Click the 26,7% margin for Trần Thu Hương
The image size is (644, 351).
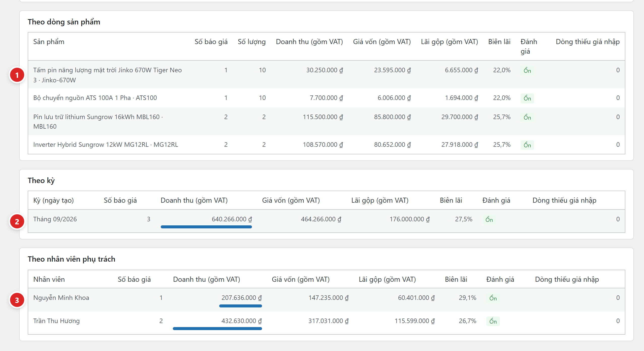[x=467, y=321]
